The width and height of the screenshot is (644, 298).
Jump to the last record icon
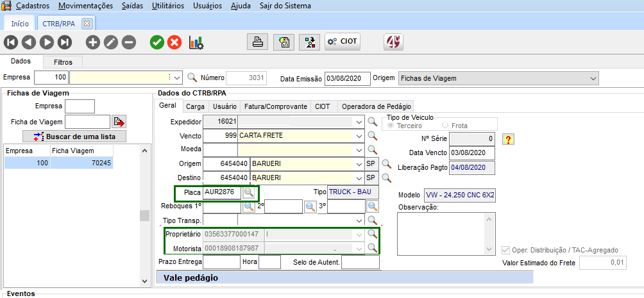[x=64, y=42]
